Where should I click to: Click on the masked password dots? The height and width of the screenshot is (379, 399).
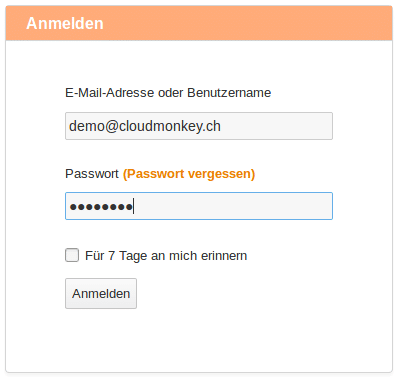pyautogui.click(x=101, y=207)
